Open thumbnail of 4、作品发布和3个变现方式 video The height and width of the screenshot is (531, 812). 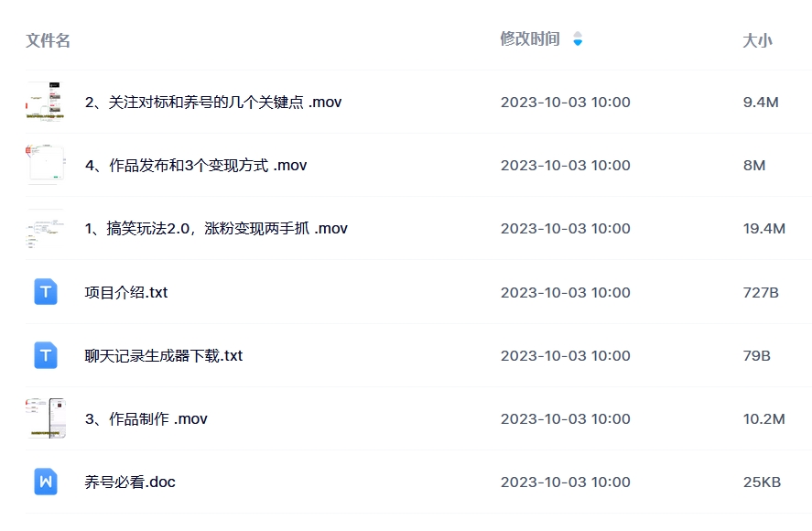click(45, 165)
